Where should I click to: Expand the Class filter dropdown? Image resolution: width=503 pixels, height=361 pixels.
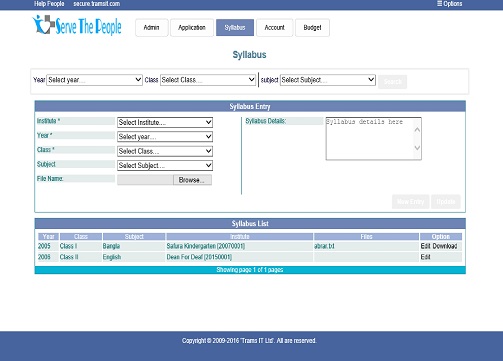click(x=208, y=80)
